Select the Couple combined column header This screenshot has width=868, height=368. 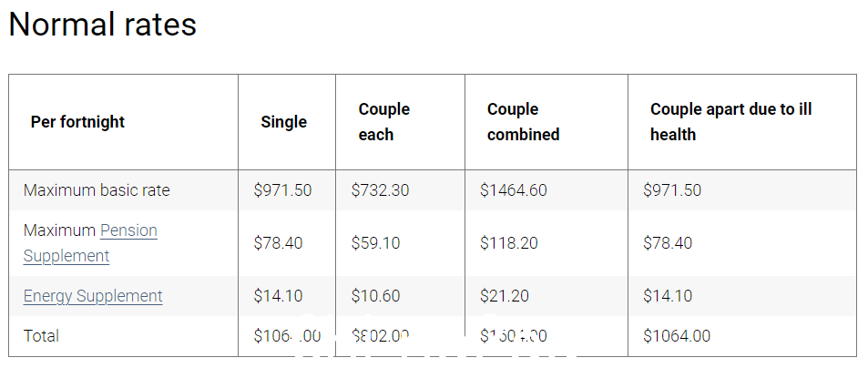[523, 122]
